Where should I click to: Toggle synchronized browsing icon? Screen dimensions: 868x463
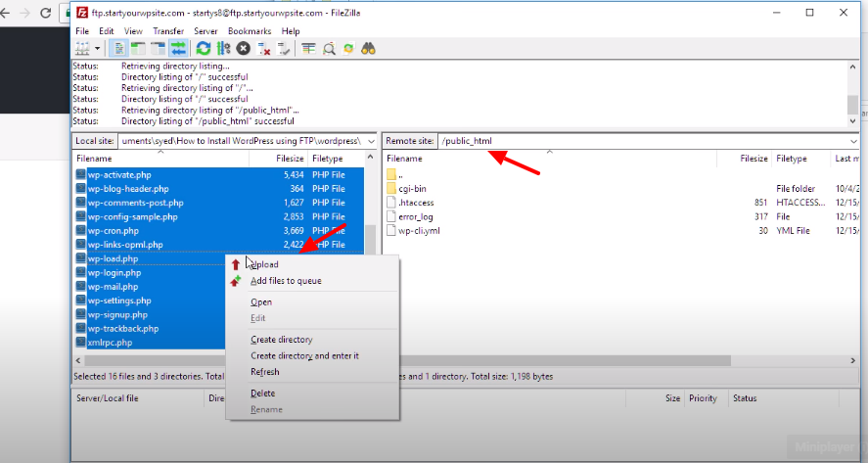348,49
